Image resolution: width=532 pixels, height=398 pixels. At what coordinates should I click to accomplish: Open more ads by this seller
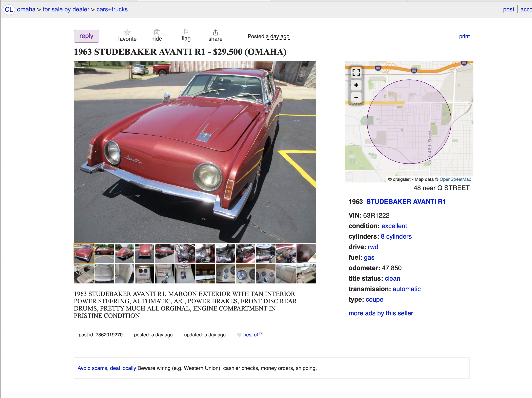point(381,313)
